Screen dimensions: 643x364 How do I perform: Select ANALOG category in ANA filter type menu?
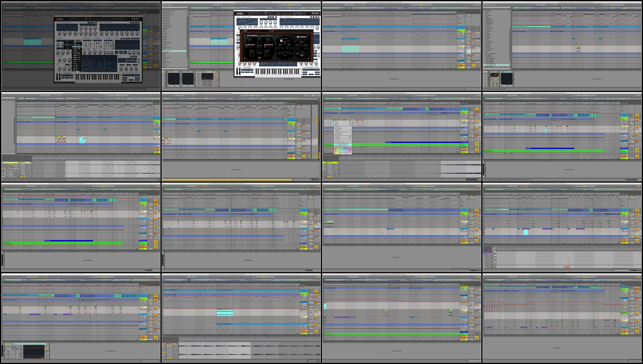(68, 45)
